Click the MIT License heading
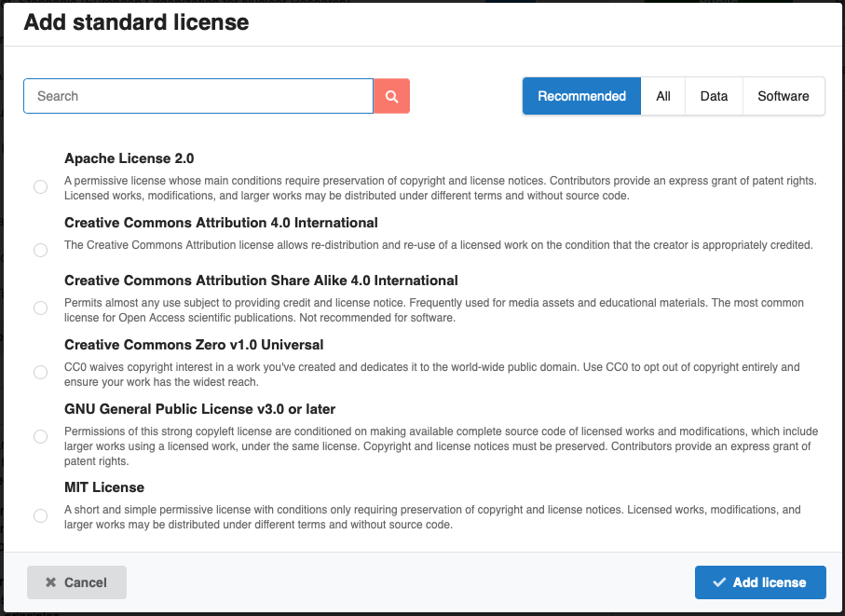Image resolution: width=845 pixels, height=616 pixels. click(104, 487)
